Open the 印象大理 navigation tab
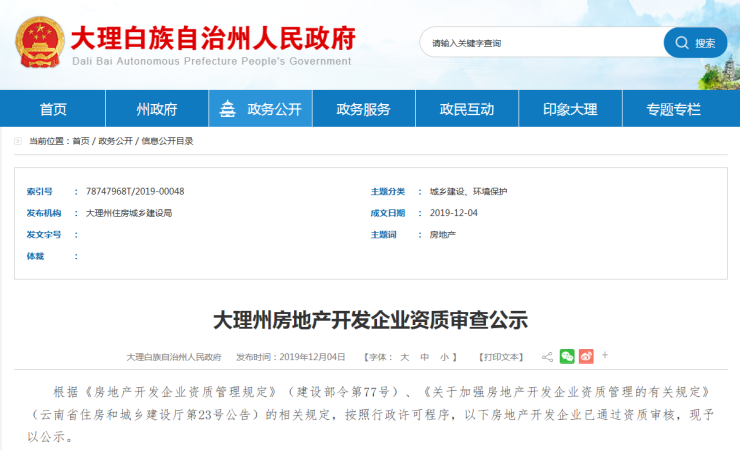 [x=570, y=109]
